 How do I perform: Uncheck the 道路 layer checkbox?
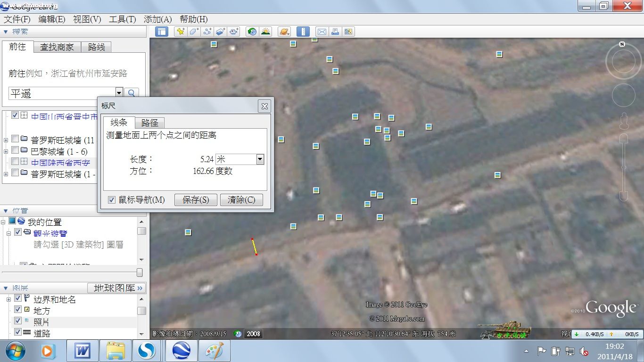coord(18,332)
